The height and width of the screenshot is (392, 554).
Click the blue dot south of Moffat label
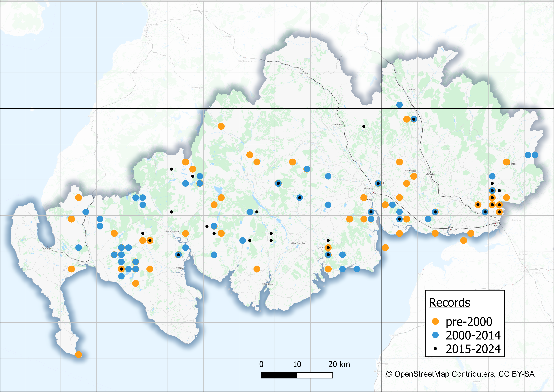pyautogui.click(x=399, y=105)
